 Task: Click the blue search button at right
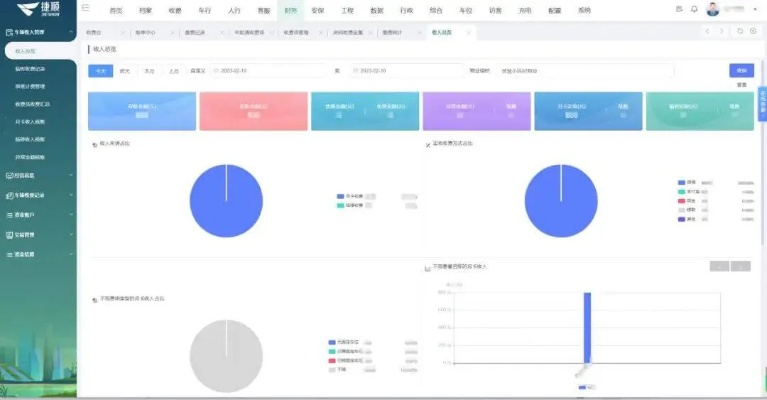point(740,70)
